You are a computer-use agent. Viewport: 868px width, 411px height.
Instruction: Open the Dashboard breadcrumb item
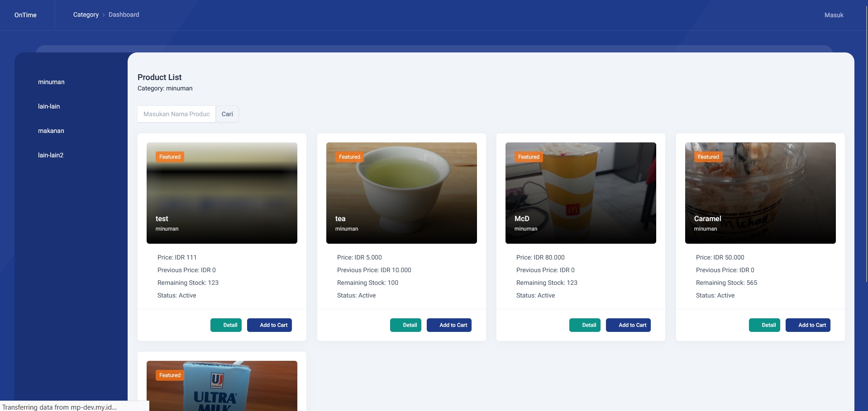[123, 14]
